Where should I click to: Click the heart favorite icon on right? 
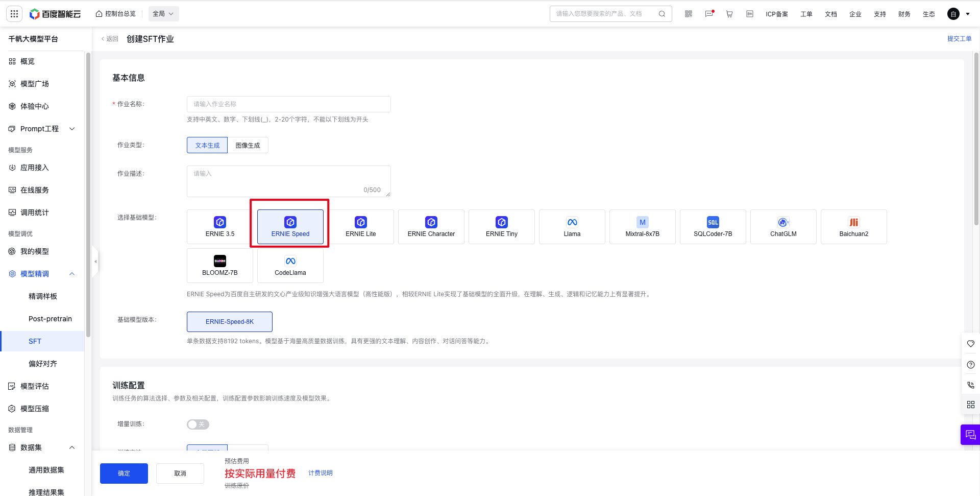[x=971, y=344]
